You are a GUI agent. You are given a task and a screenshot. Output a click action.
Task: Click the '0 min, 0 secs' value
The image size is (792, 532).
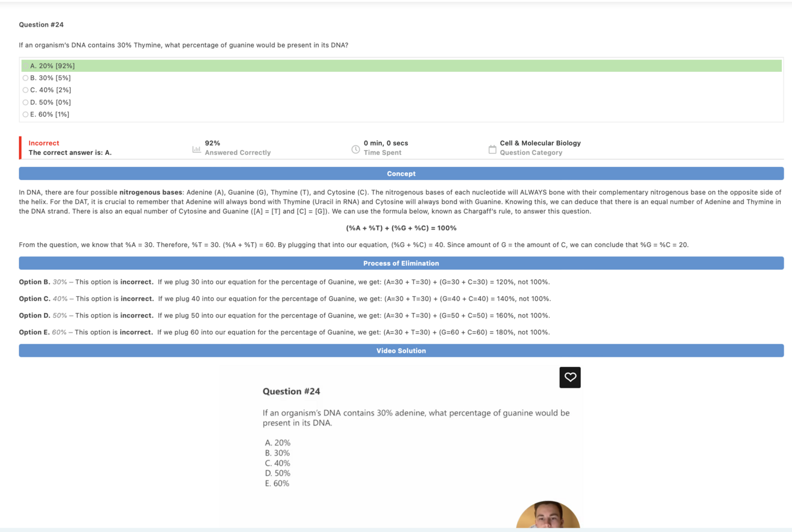(x=386, y=143)
